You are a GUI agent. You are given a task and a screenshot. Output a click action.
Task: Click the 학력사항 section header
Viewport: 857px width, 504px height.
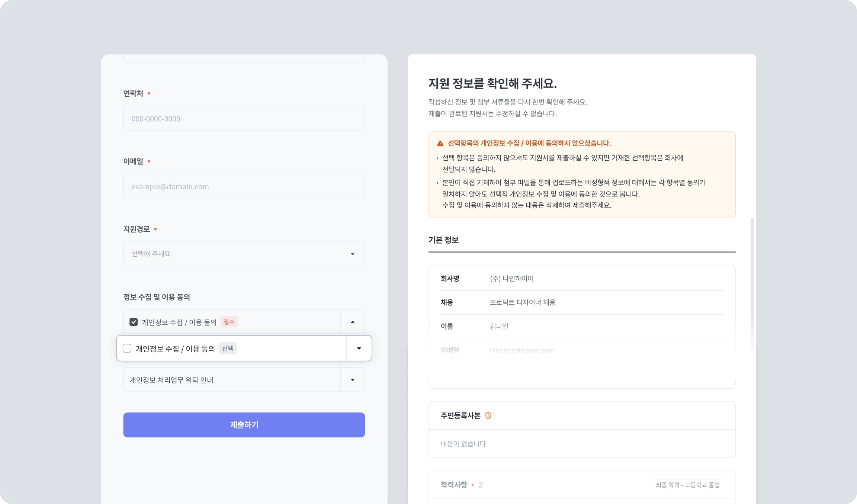pyautogui.click(x=454, y=485)
